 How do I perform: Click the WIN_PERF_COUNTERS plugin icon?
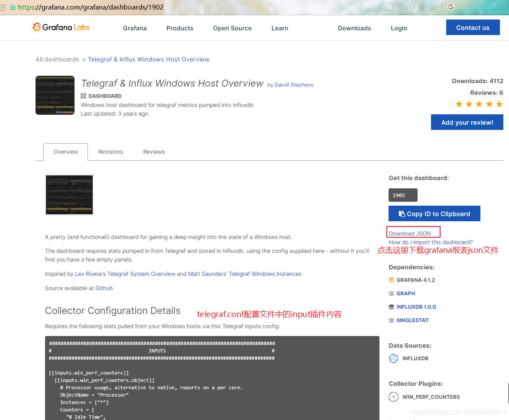(x=393, y=397)
